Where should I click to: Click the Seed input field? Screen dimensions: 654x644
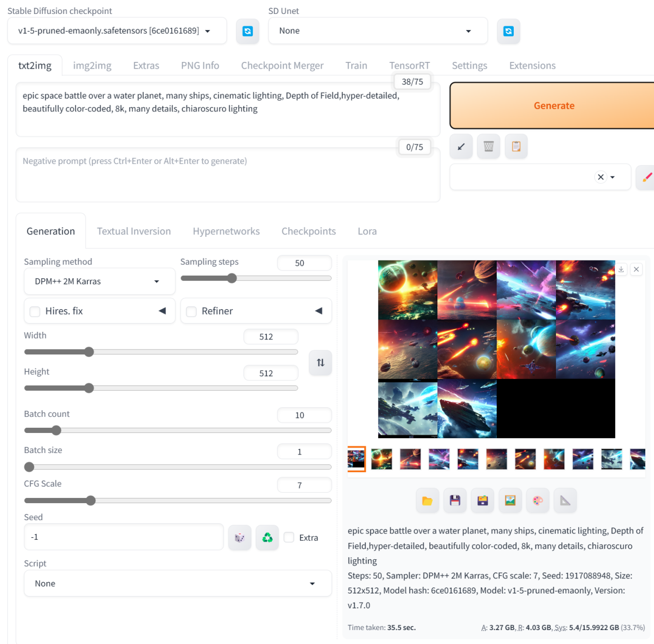[124, 537]
